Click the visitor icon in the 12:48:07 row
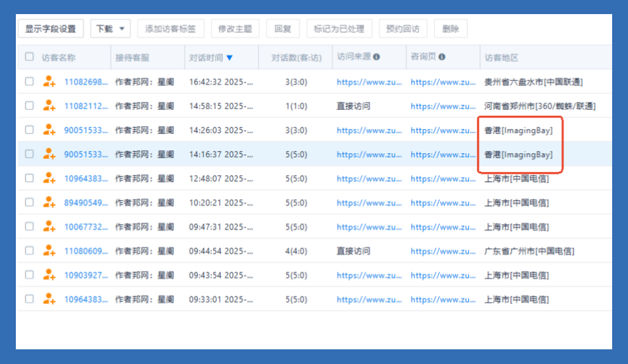Image resolution: width=628 pixels, height=364 pixels. pyautogui.click(x=49, y=178)
